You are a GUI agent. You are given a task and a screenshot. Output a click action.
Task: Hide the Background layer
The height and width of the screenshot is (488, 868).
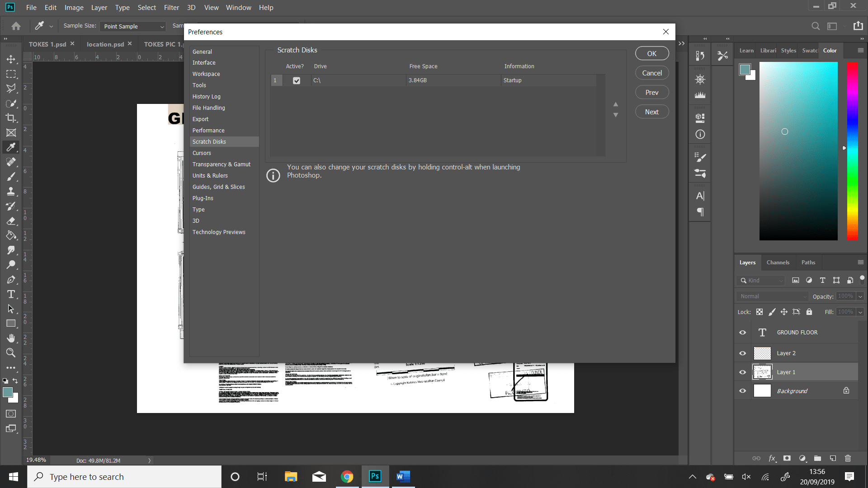click(742, 390)
